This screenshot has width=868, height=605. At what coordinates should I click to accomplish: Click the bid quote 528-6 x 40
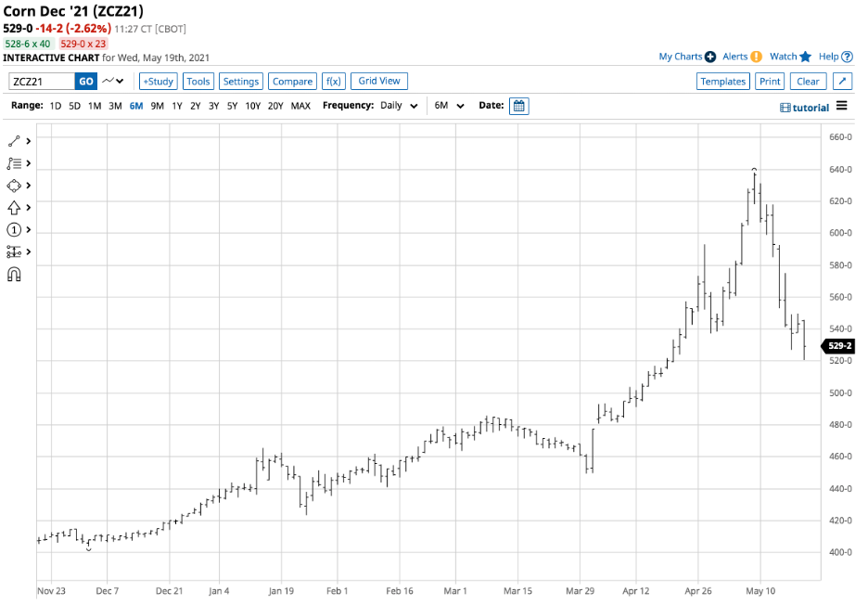coord(28,44)
